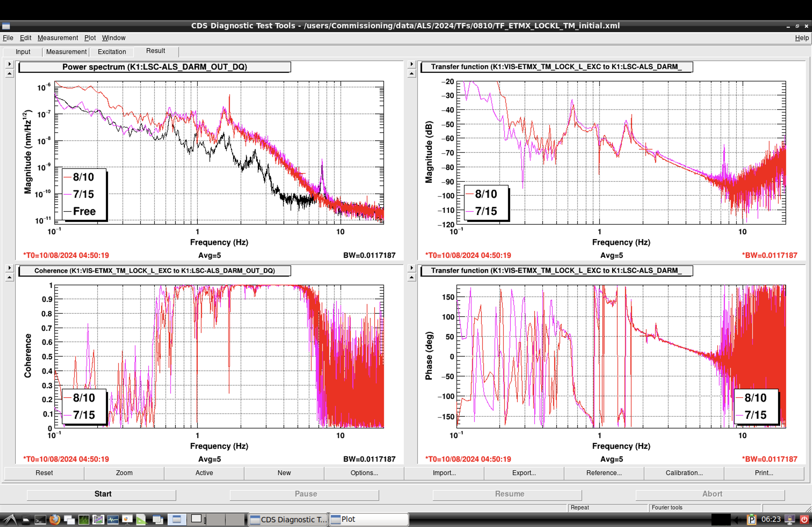812x527 pixels.
Task: Click the green waveform monitor taskbar icon
Action: [84, 520]
